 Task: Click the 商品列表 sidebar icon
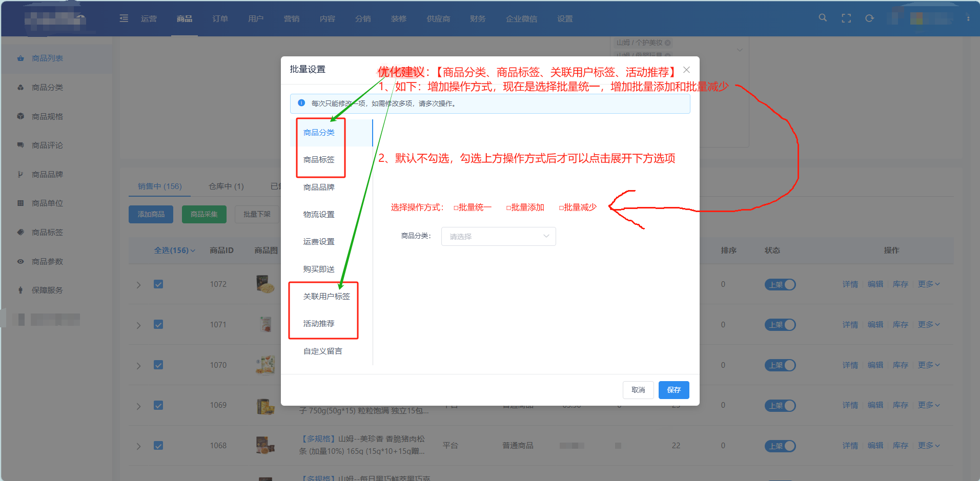coord(21,58)
